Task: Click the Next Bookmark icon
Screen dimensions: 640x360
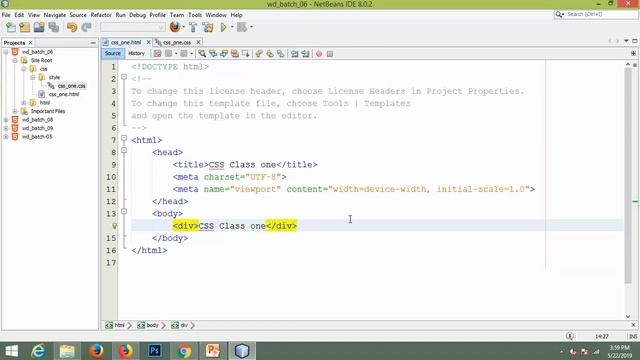Action: pyautogui.click(x=270, y=53)
